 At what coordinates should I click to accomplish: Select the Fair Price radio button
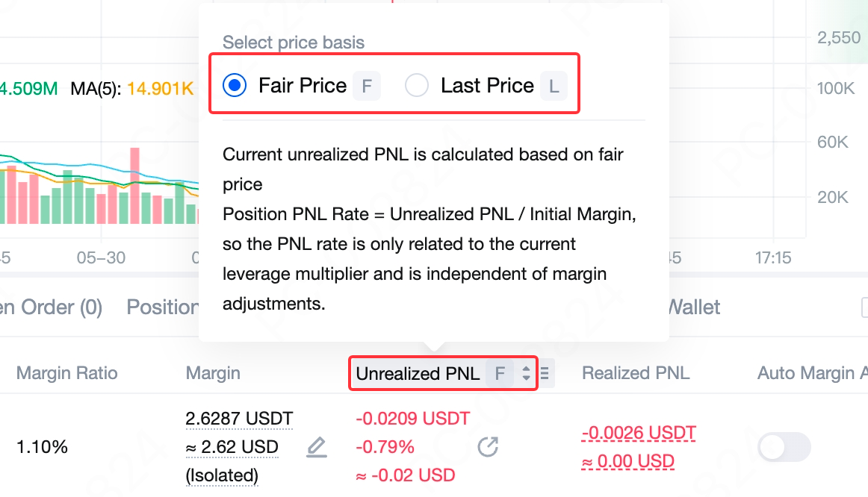pos(235,86)
